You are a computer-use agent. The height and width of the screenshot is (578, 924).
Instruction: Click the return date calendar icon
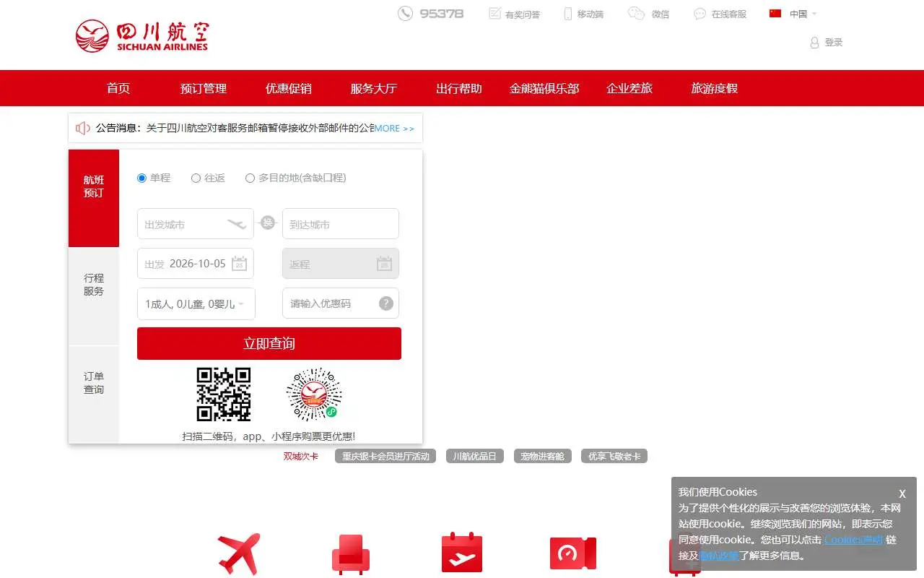pos(384,264)
